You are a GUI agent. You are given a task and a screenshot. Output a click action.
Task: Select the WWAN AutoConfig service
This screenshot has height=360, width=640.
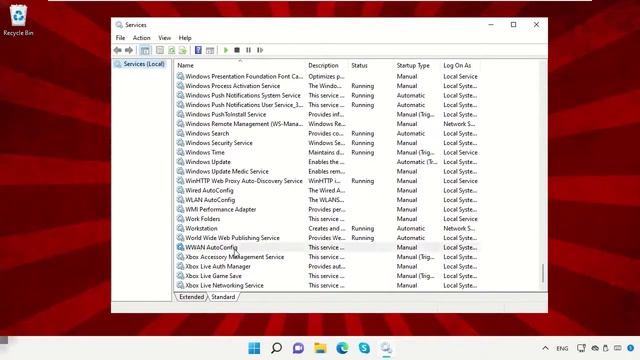click(327, 247)
